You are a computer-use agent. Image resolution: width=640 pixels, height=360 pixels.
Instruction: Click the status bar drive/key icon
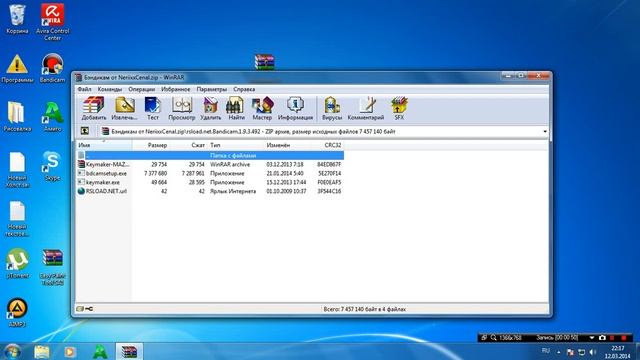pyautogui.click(x=85, y=309)
